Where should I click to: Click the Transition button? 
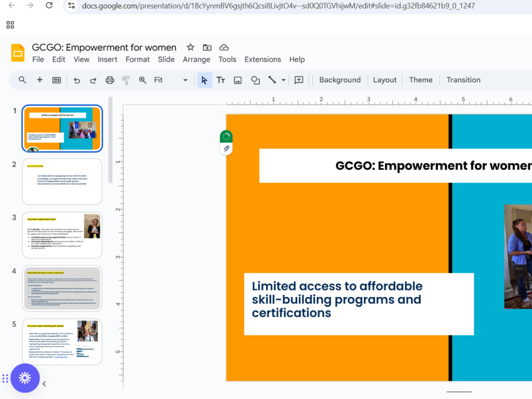[x=463, y=80]
